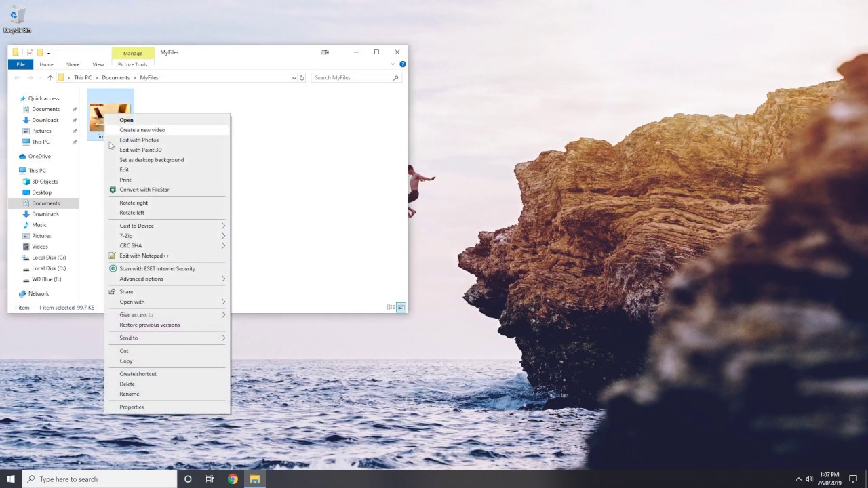Expand the 'Cast to Device' submenu
The image size is (868, 488).
(x=167, y=226)
